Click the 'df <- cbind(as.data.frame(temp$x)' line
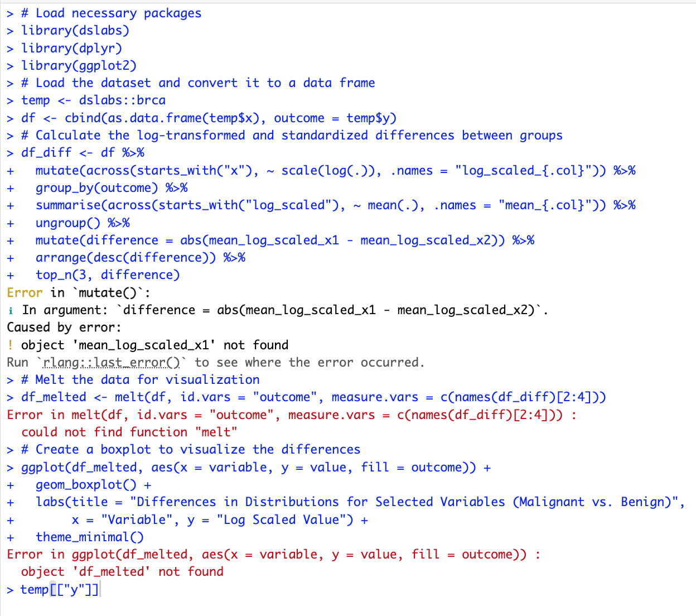Screen dimensions: 696x616 point(209,118)
